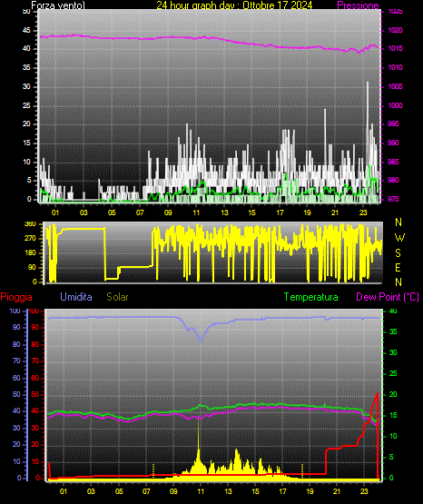Image resolution: width=423 pixels, height=504 pixels.
Task: Click the 270 wind direction axis value
Action: (x=30, y=239)
